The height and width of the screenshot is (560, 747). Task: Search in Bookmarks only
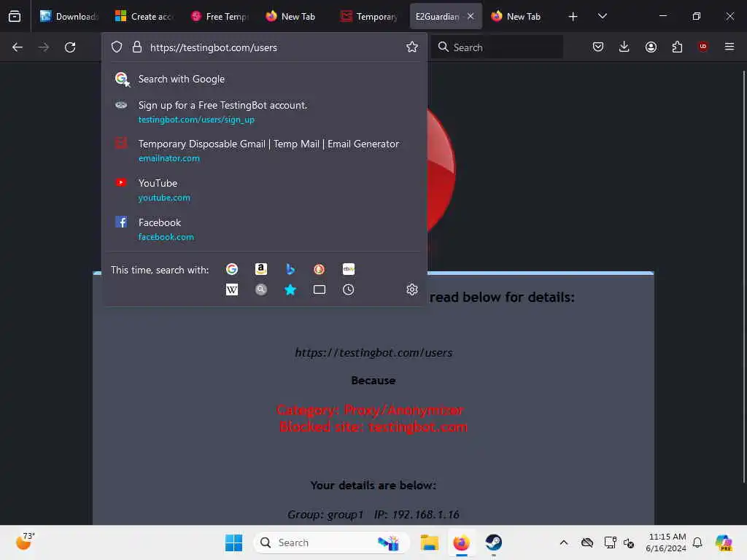click(x=290, y=289)
